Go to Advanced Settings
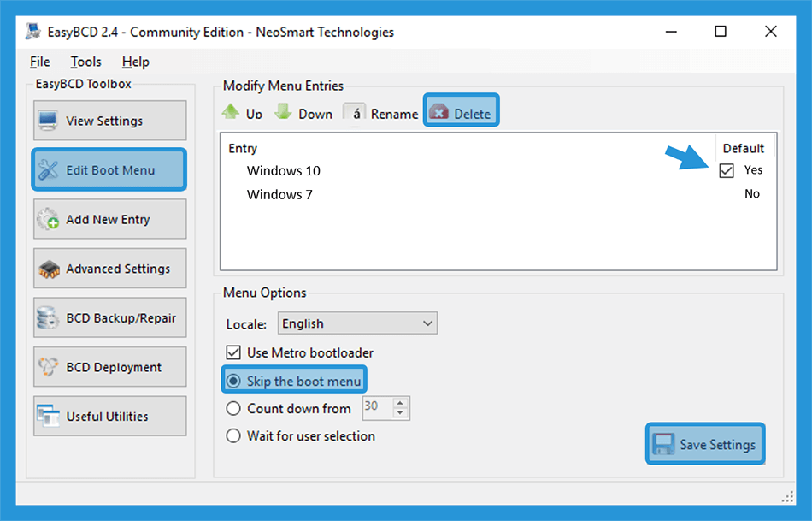The height and width of the screenshot is (521, 812). click(109, 269)
